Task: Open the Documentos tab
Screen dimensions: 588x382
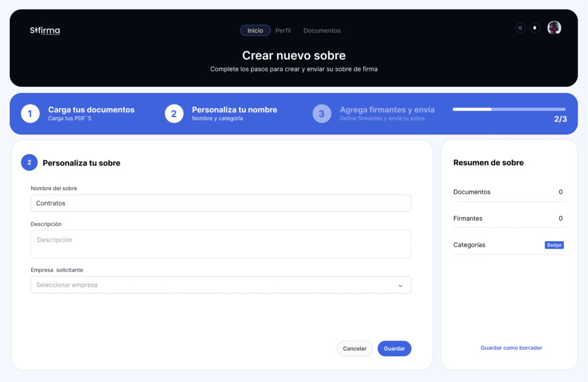Action: tap(322, 30)
